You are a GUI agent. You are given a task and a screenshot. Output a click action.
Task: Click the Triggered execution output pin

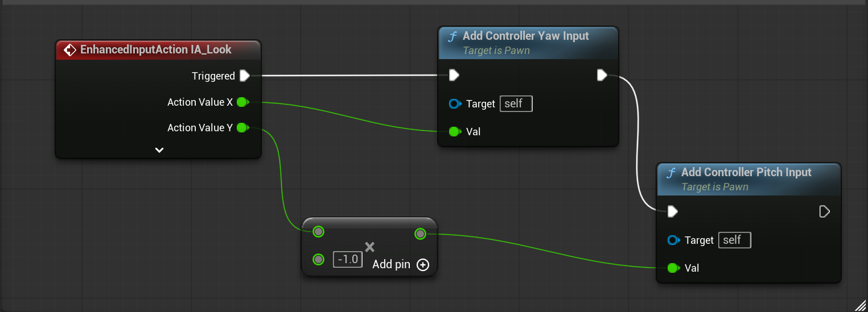pyautogui.click(x=244, y=76)
